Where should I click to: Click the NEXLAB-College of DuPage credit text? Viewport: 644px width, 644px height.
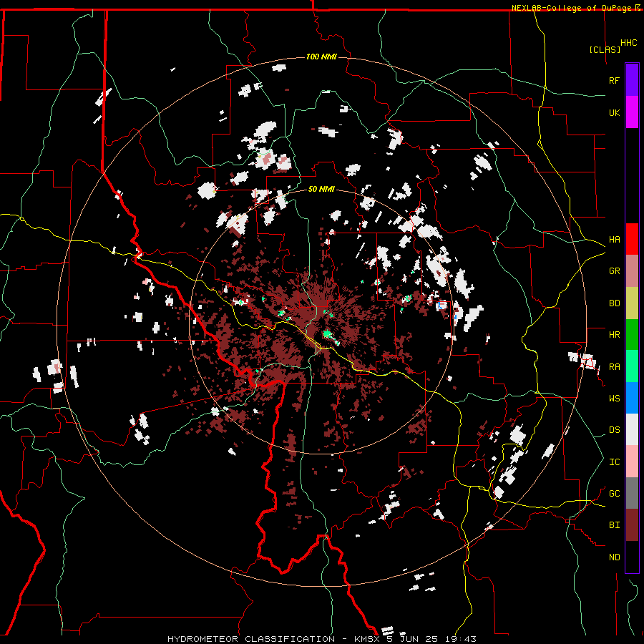click(x=571, y=8)
